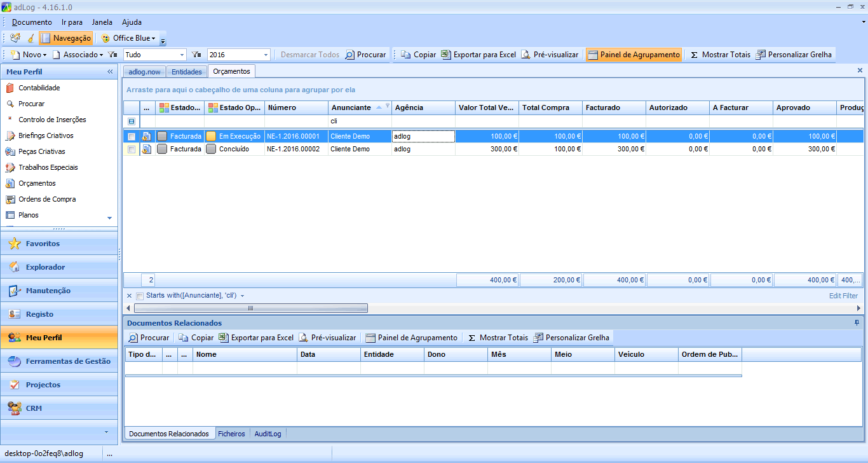The width and height of the screenshot is (868, 463).
Task: Open Personalizar Grelha in the top toolbar
Action: [x=794, y=55]
